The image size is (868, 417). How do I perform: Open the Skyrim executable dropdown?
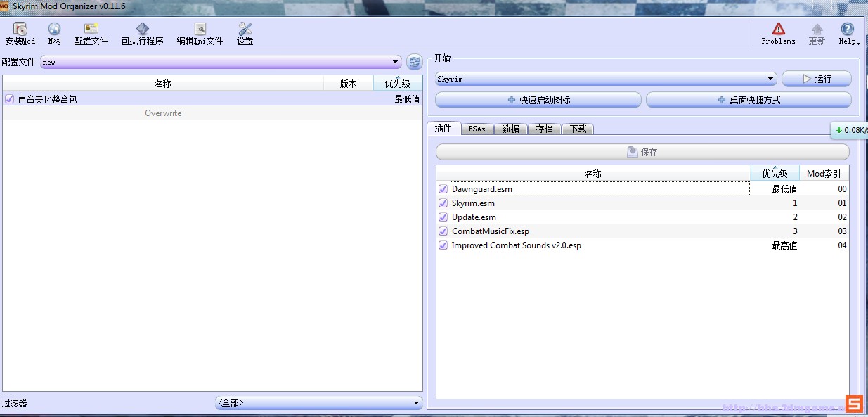coord(605,79)
